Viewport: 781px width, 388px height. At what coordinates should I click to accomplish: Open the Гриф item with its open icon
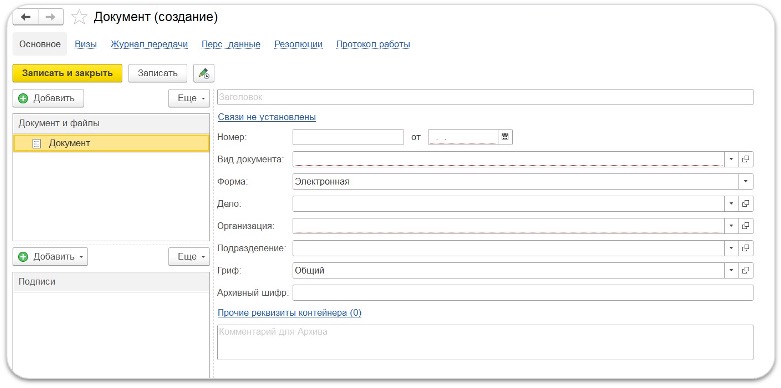(x=746, y=270)
